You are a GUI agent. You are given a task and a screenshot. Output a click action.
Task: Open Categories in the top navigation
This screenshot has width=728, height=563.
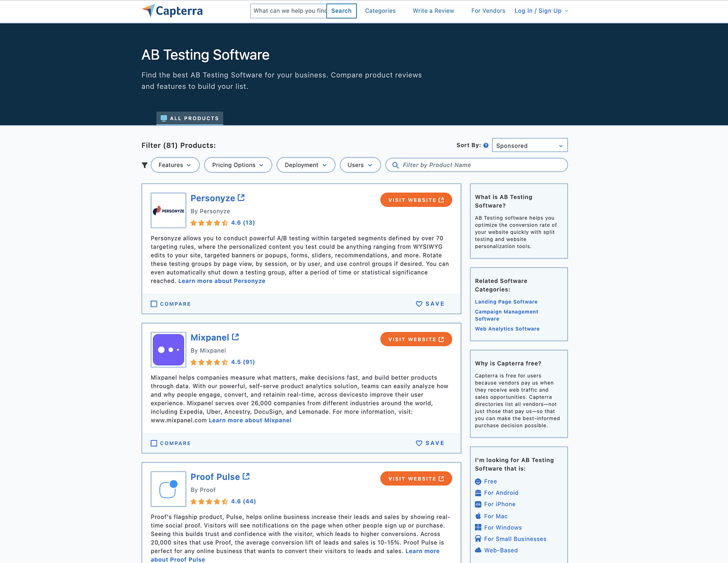[x=380, y=11]
